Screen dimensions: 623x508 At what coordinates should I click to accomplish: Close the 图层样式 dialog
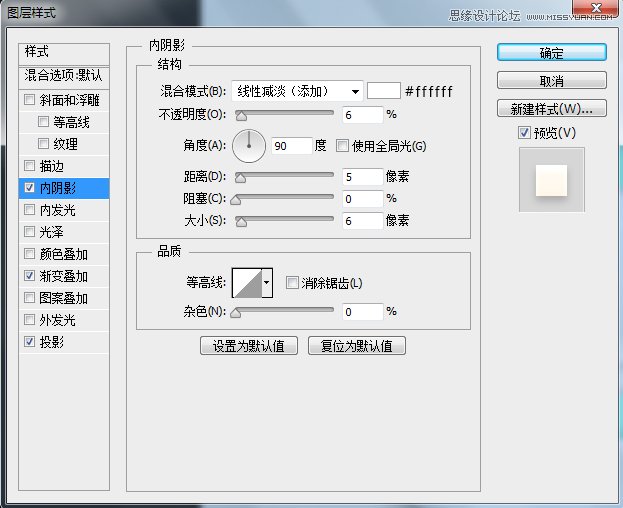(596, 8)
